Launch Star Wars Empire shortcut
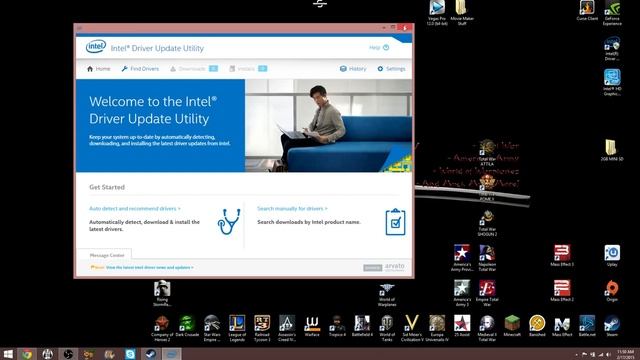This screenshot has width=640, height=360. coord(212,328)
